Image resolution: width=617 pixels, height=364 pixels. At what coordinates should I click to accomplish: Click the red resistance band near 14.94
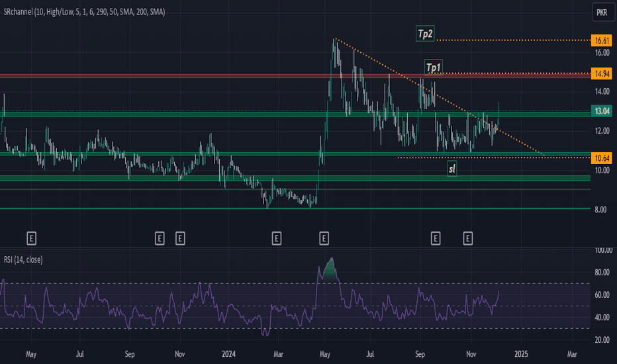point(295,76)
